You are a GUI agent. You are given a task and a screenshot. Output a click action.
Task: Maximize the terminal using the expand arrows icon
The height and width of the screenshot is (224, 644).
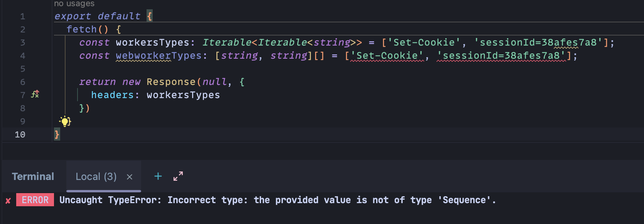(x=177, y=176)
